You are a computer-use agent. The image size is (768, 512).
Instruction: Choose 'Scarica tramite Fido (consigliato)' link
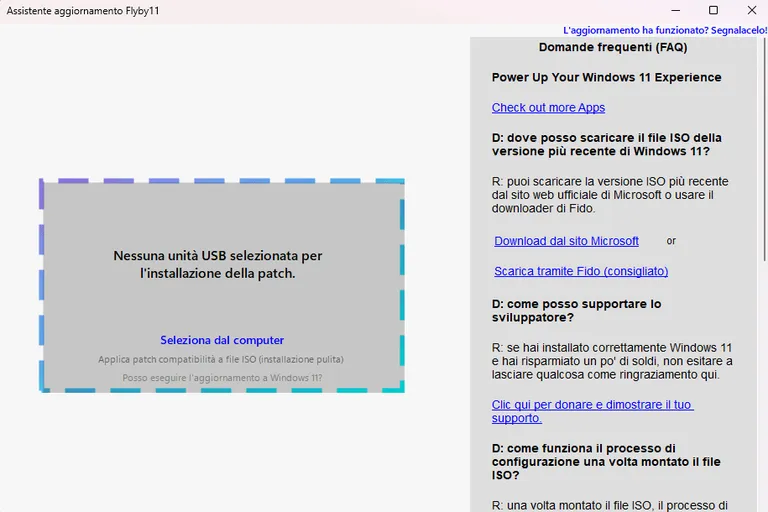[x=581, y=271]
